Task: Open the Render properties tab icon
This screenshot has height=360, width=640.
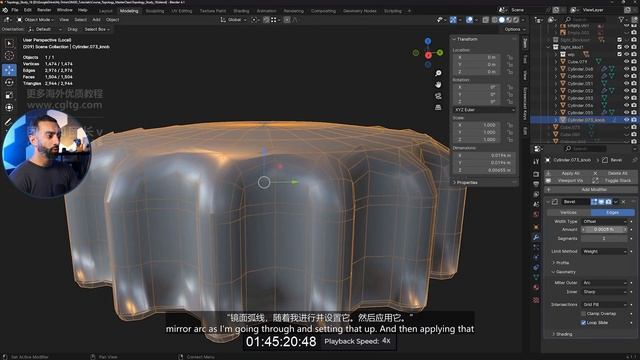Action: pyautogui.click(x=536, y=174)
